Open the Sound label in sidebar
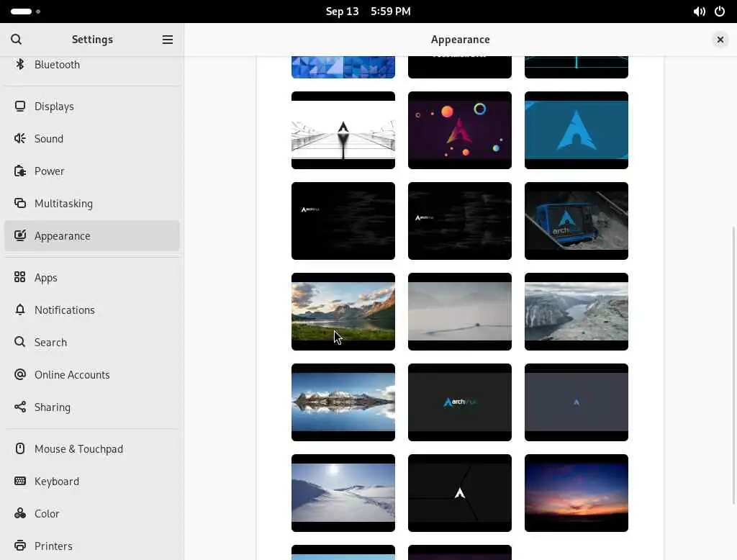Screen dimensions: 737x560 coord(49,139)
